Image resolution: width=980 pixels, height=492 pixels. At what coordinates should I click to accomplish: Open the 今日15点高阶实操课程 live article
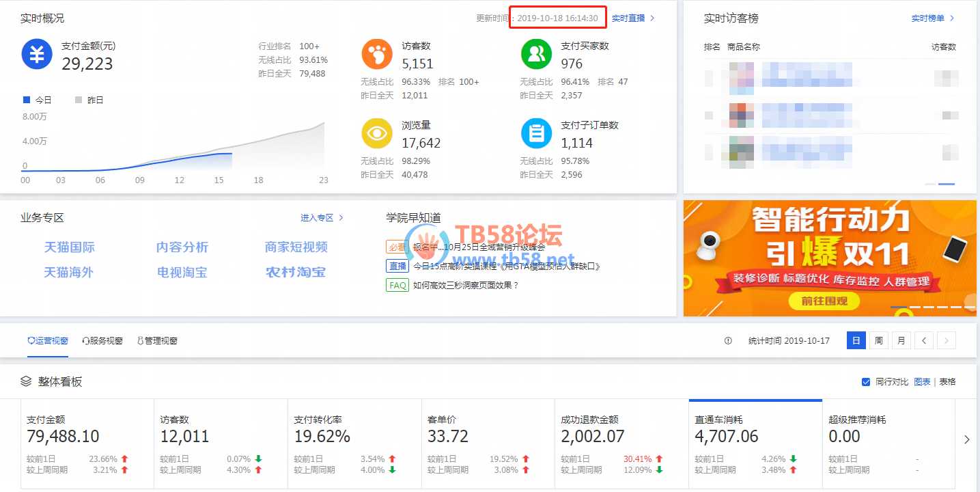507,266
